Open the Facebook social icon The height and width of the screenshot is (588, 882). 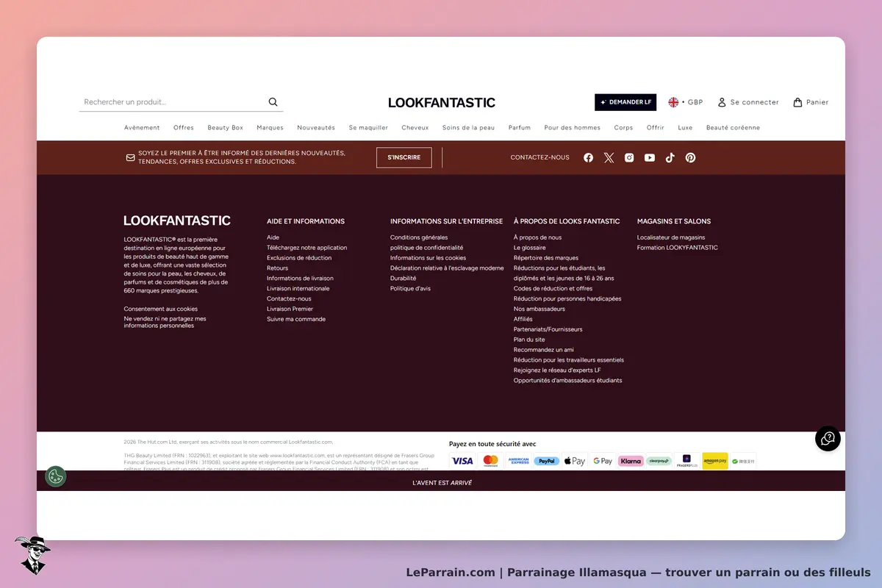coord(588,157)
